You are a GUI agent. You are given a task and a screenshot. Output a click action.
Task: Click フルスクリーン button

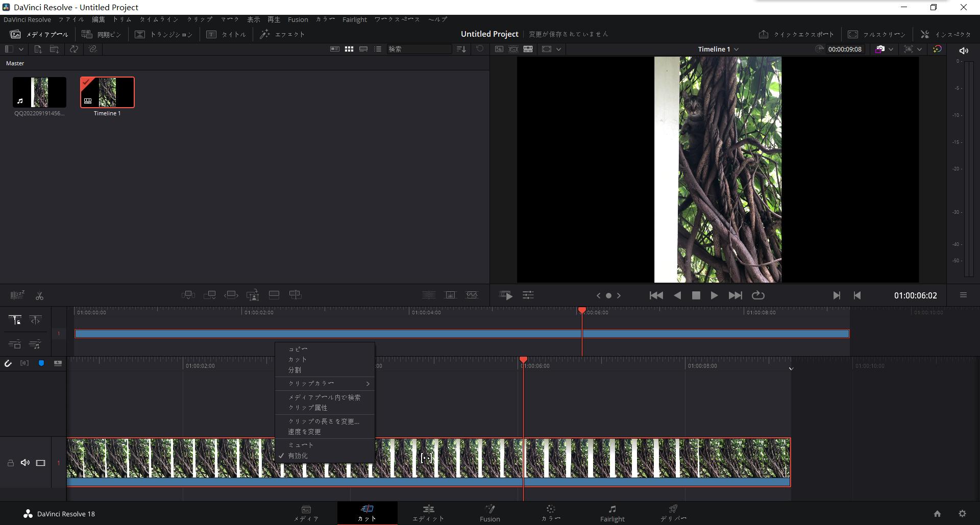tap(876, 34)
